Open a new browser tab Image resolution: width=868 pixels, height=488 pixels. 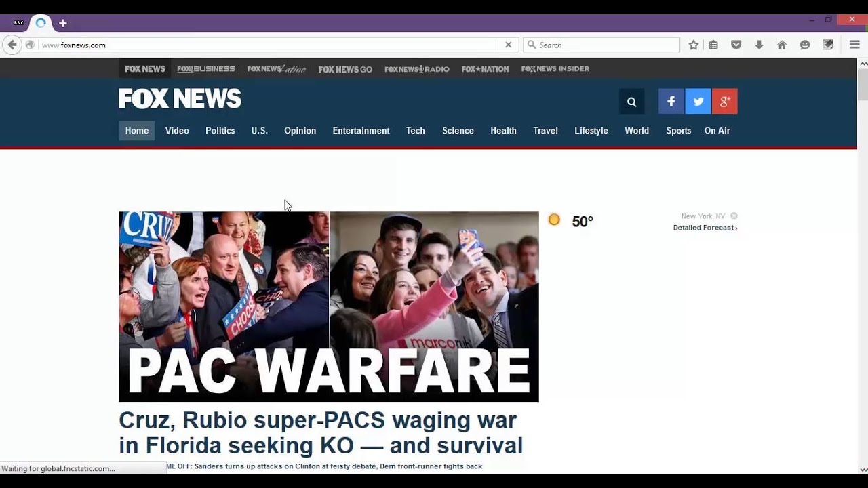tap(62, 23)
